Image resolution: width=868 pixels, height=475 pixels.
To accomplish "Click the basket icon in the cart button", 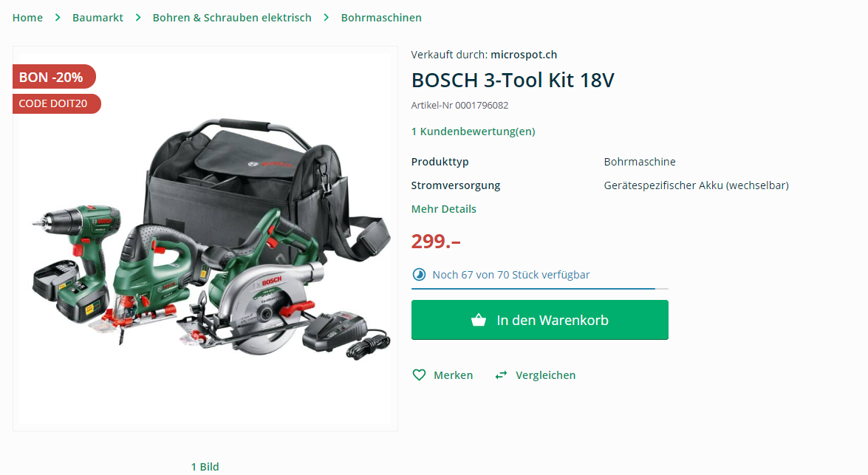I will tap(479, 320).
